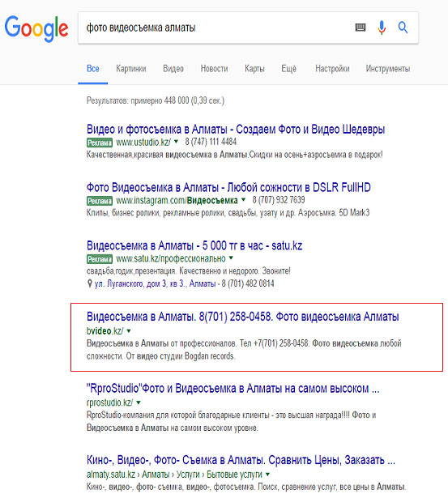Start voice search with microphone icon

382,28
